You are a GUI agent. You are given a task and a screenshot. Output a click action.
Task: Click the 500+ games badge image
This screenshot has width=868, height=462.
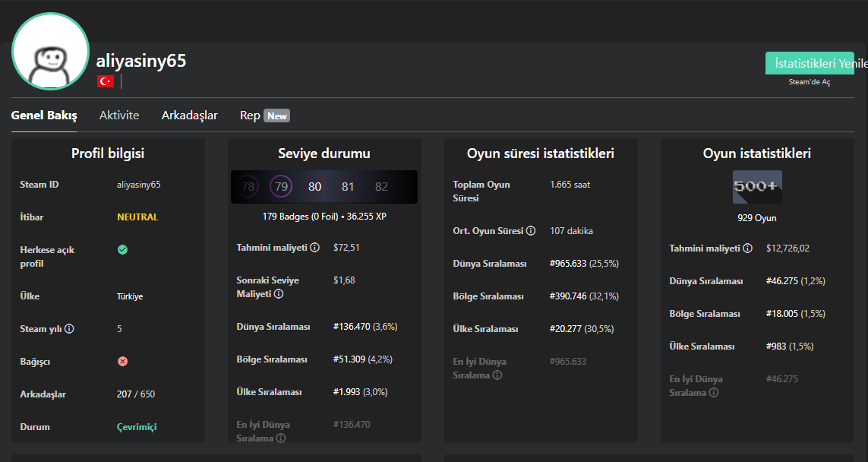(757, 187)
